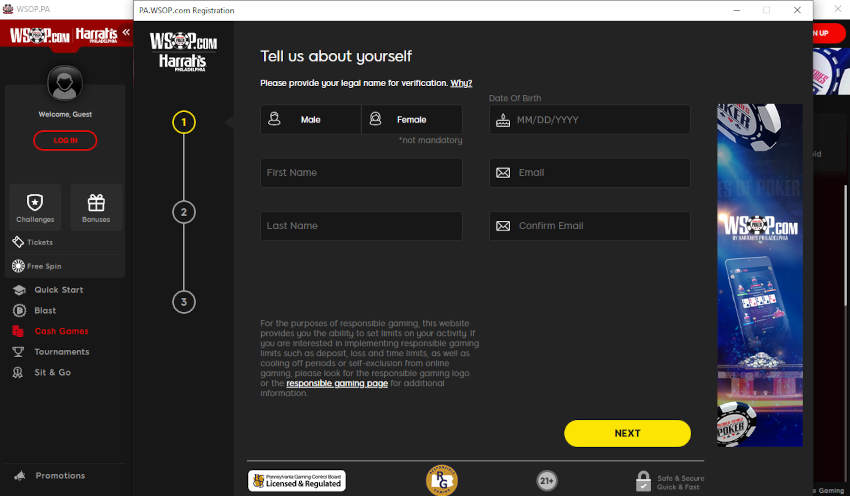This screenshot has height=496, width=850.
Task: Collapse the sidebar with the double-chevron arrow
Action: pyautogui.click(x=126, y=33)
